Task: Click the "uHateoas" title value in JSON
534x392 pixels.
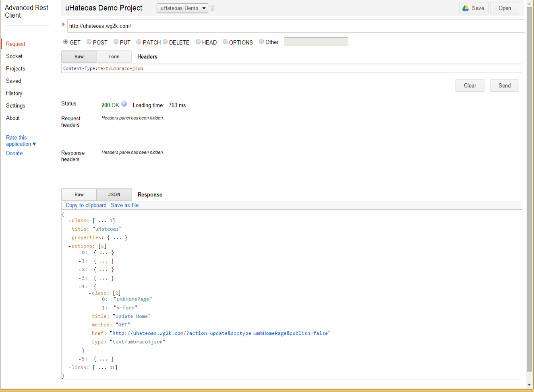Action: [x=107, y=229]
